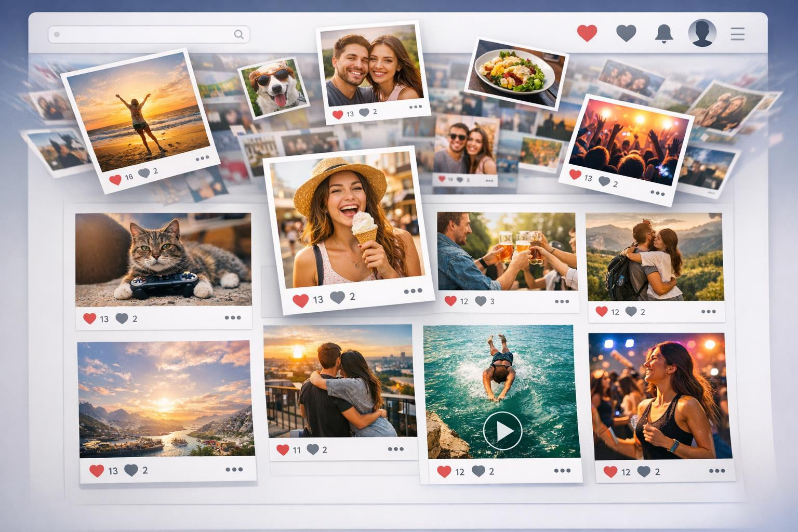798x532 pixels.
Task: Click the red heart icon in header
Action: tap(587, 33)
